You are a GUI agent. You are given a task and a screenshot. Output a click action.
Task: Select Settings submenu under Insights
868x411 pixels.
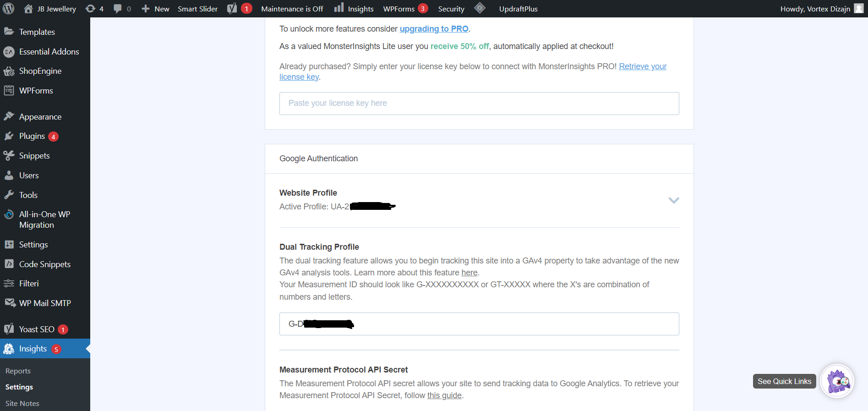[19, 387]
